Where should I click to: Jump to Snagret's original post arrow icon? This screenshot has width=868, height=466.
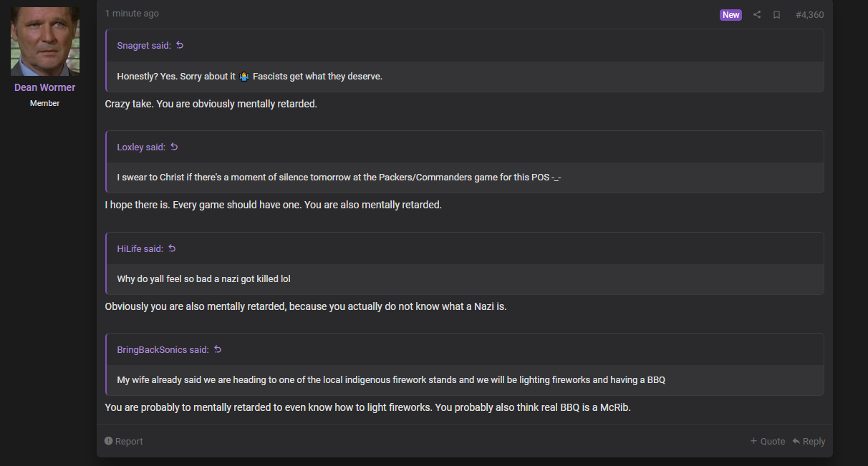point(180,45)
